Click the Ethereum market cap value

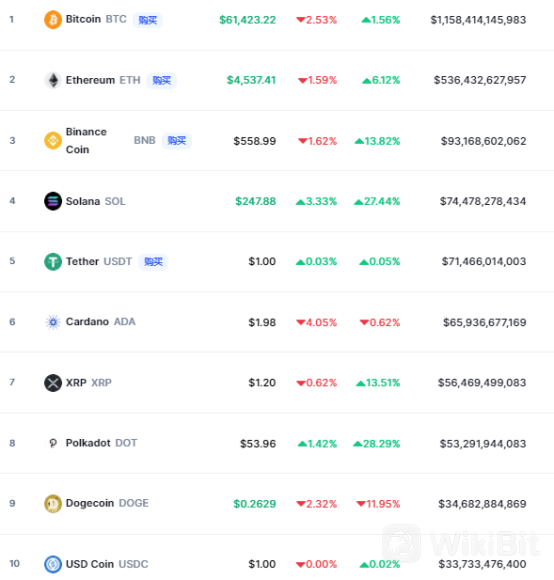(x=480, y=80)
